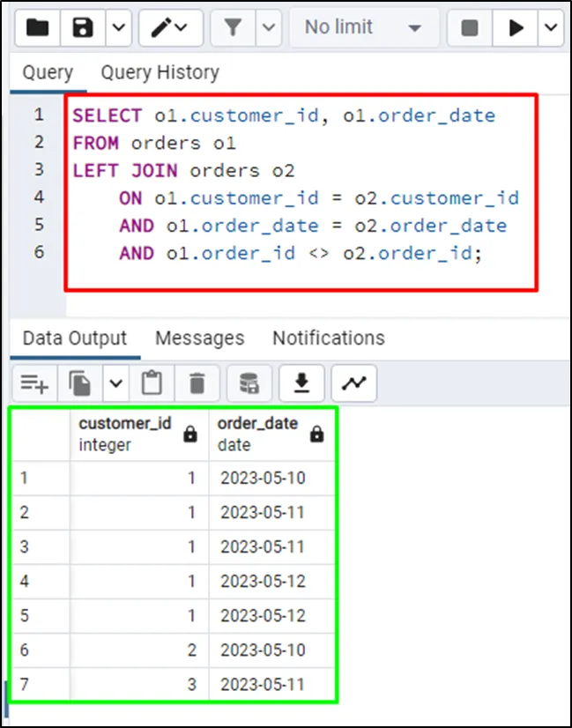572x728 pixels.
Task: Click the Delete row trash icon
Action: pos(197,383)
